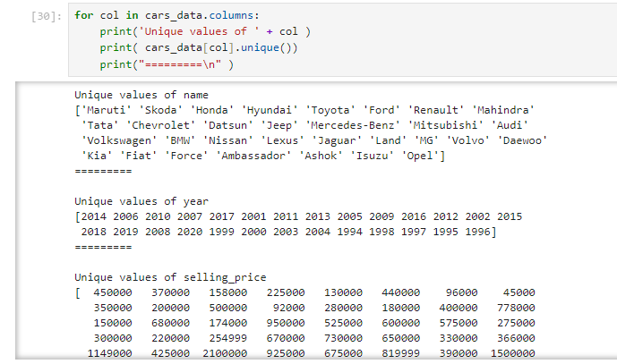Click the 'for' keyword in the code cell
617x364 pixels.
click(83, 16)
